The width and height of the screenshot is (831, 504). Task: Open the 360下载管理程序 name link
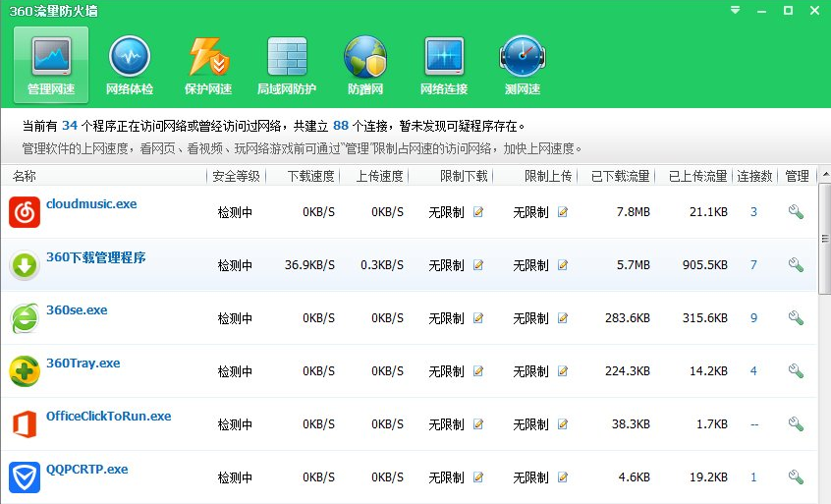(x=96, y=257)
